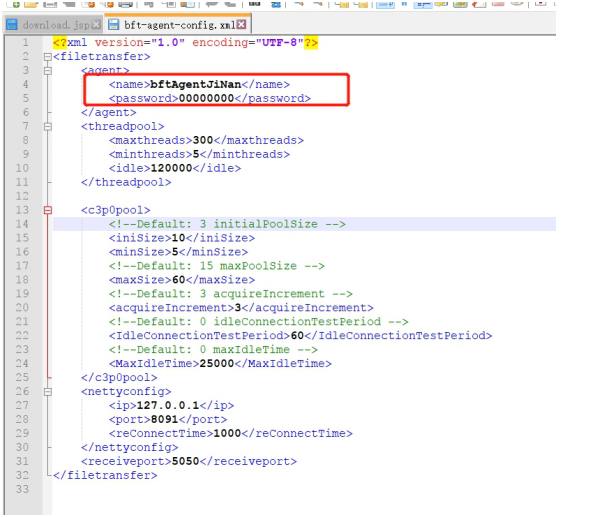
Task: Click line number 14 in the margin
Action: click(x=22, y=224)
